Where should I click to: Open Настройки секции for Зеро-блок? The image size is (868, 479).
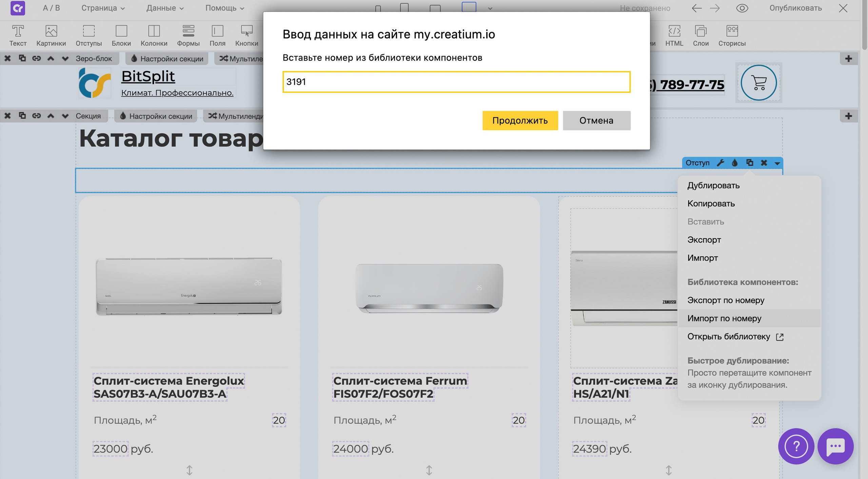coord(167,59)
